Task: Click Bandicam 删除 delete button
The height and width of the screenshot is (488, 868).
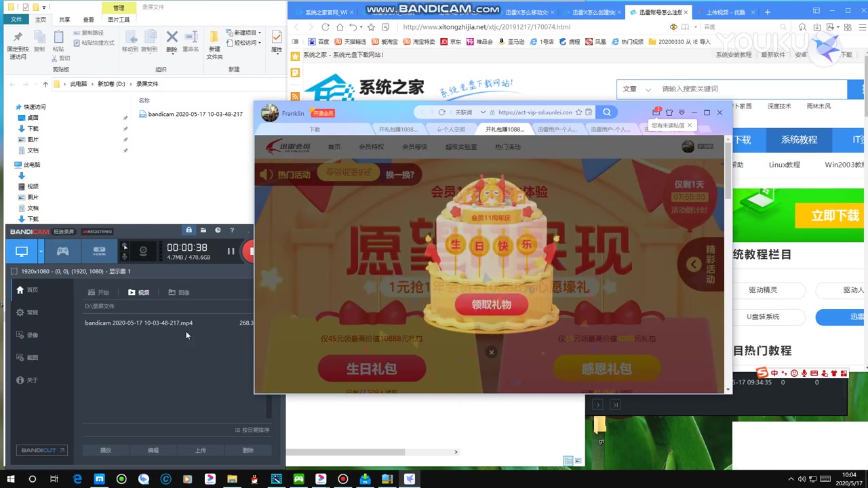Action: [x=248, y=450]
